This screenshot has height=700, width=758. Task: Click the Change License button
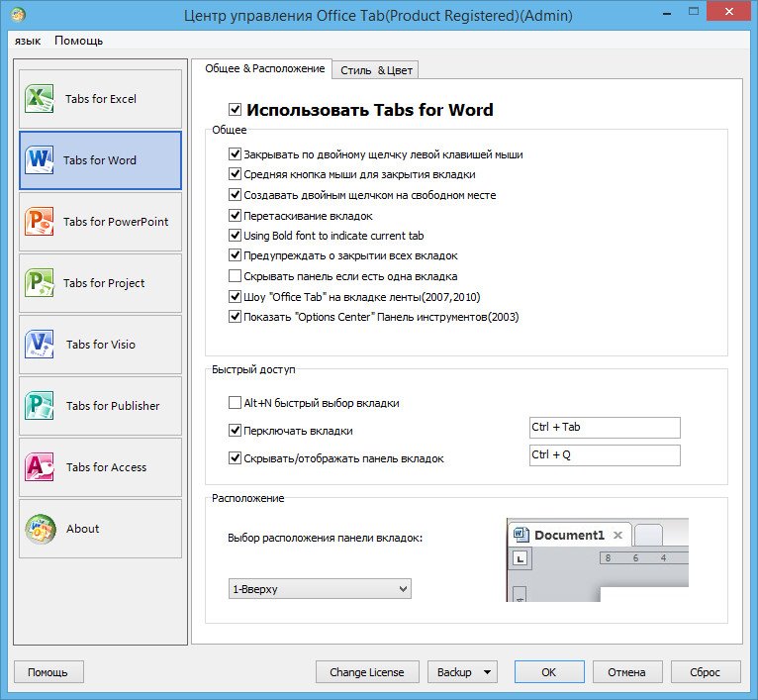click(x=367, y=672)
